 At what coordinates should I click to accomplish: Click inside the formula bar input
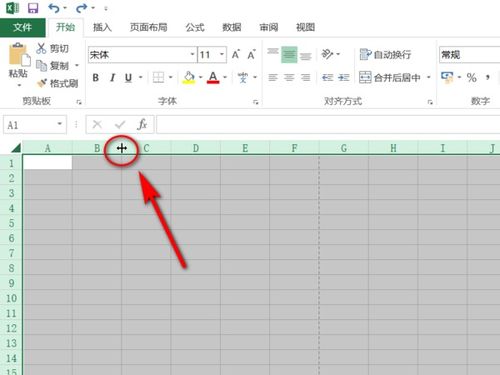coord(328,124)
